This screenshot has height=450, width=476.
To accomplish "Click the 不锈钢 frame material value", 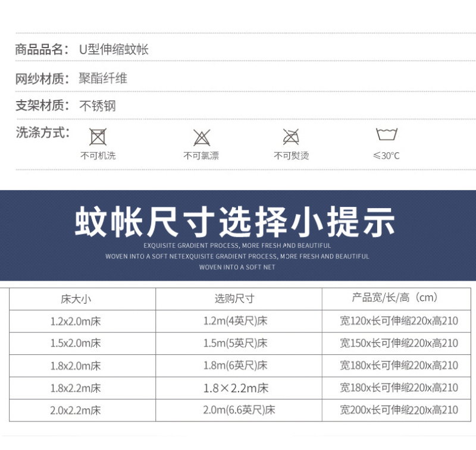I will coord(98,106).
